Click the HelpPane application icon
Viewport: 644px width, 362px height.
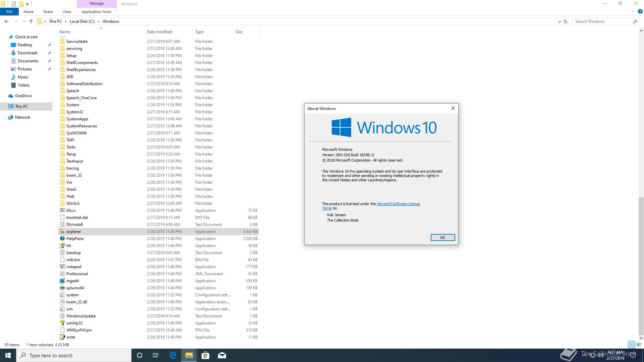[62, 239]
